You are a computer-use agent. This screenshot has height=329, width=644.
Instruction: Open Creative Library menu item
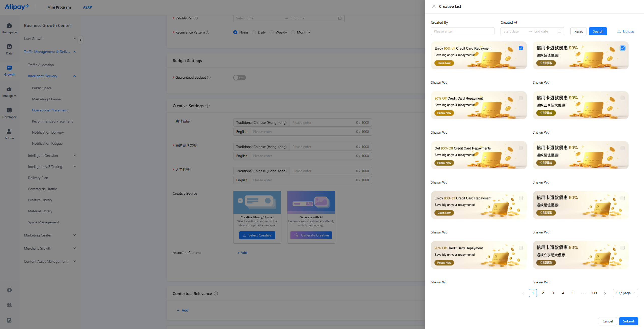pos(40,200)
